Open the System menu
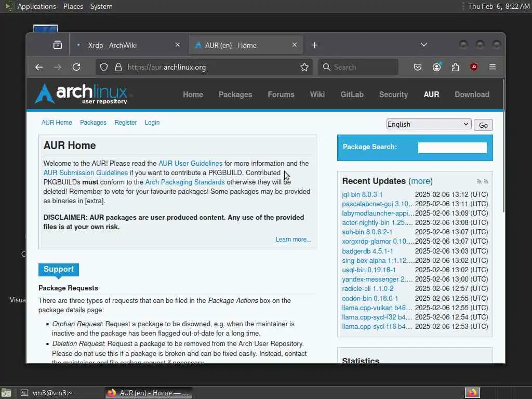The height and width of the screenshot is (399, 532). tap(101, 6)
